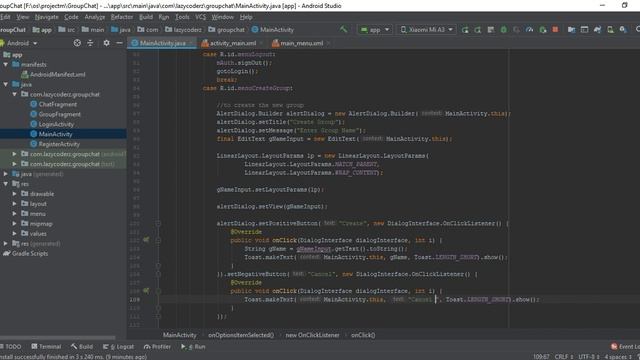Click the Run with Coverage icon
Screen dimensions: 640x360
[516, 29]
